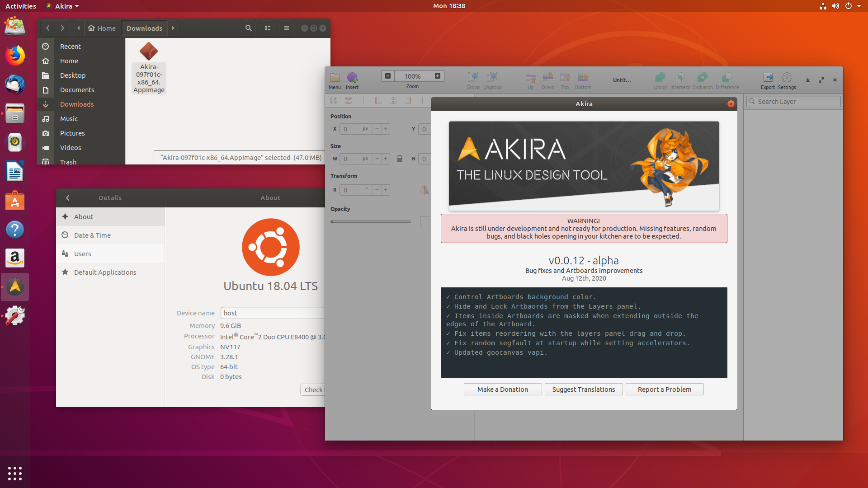Select Default Applications in Details
The image size is (868, 488).
[x=110, y=272]
